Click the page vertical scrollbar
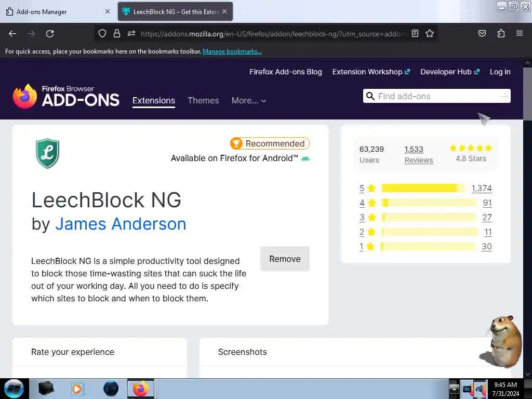The image size is (532, 399). point(527,94)
